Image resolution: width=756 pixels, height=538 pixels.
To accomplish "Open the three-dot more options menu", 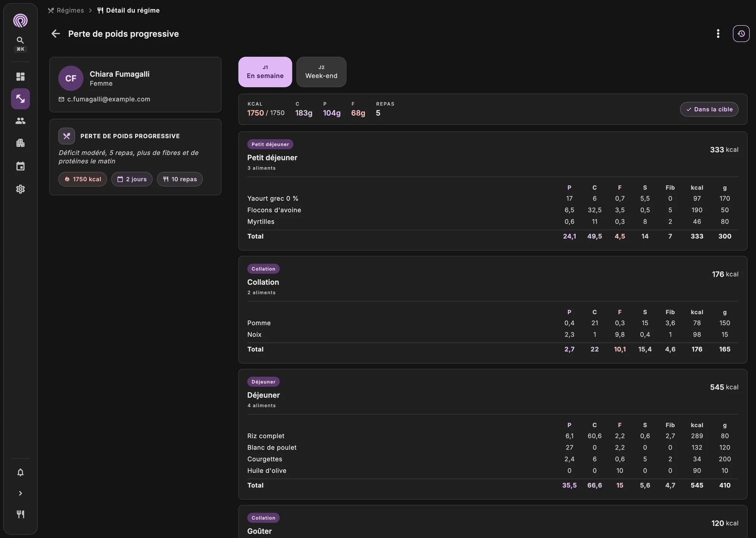I will pos(718,34).
